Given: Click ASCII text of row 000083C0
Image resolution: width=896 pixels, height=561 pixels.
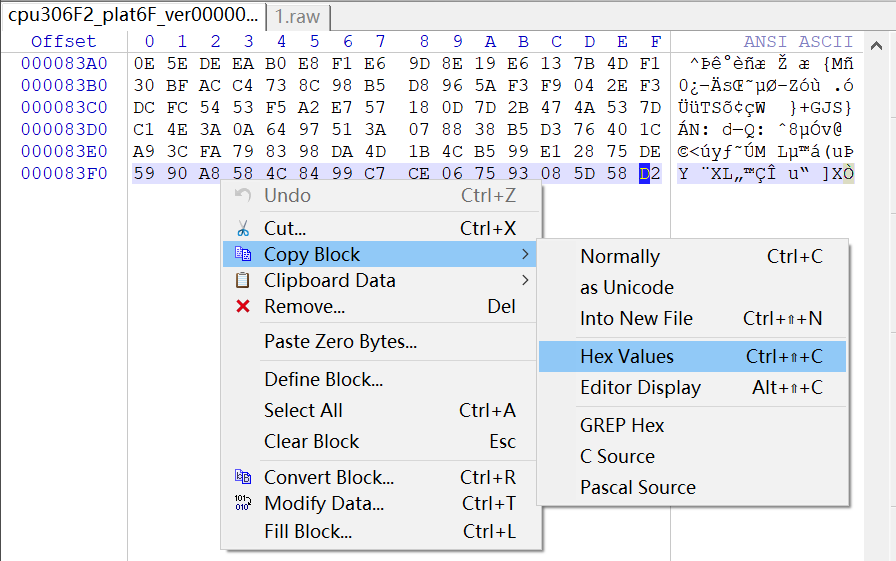Looking at the screenshot, I should (x=765, y=107).
